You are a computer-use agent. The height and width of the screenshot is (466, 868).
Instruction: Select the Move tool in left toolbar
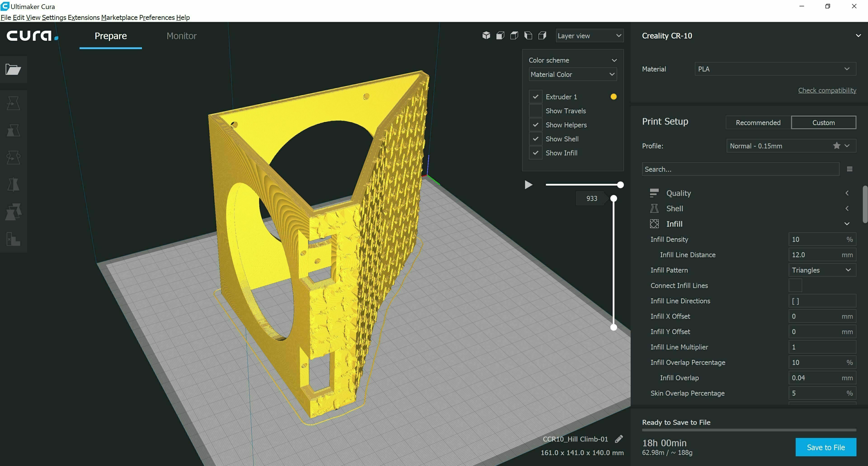click(x=13, y=103)
